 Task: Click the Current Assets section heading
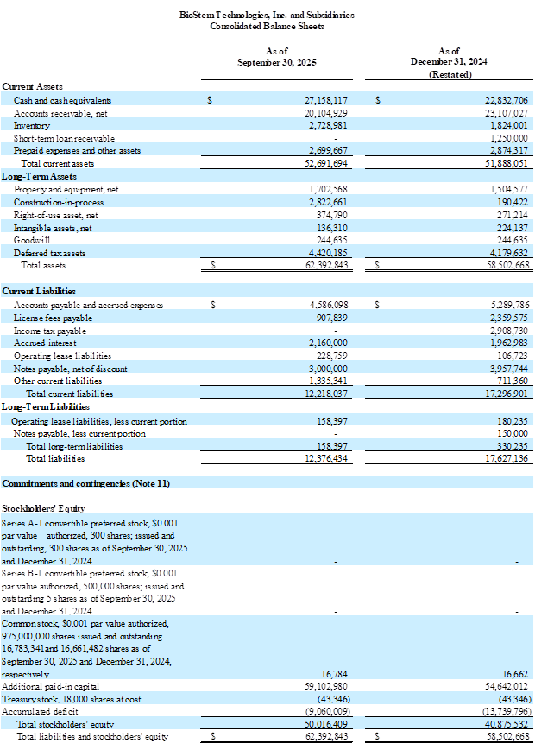pyautogui.click(x=29, y=86)
